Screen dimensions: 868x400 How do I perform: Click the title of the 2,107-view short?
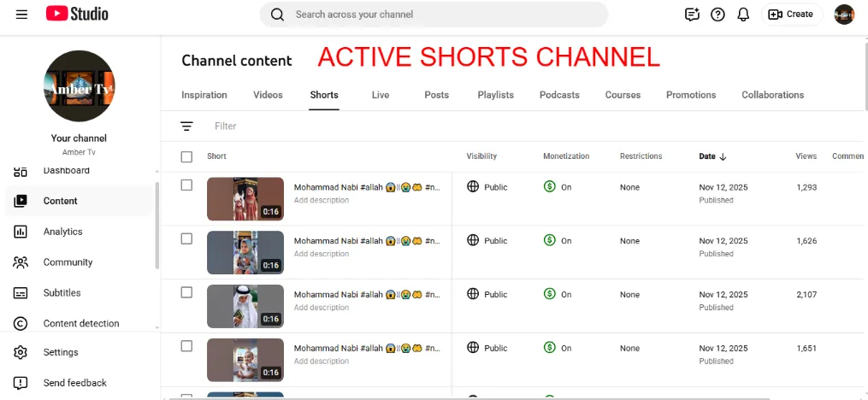[367, 294]
